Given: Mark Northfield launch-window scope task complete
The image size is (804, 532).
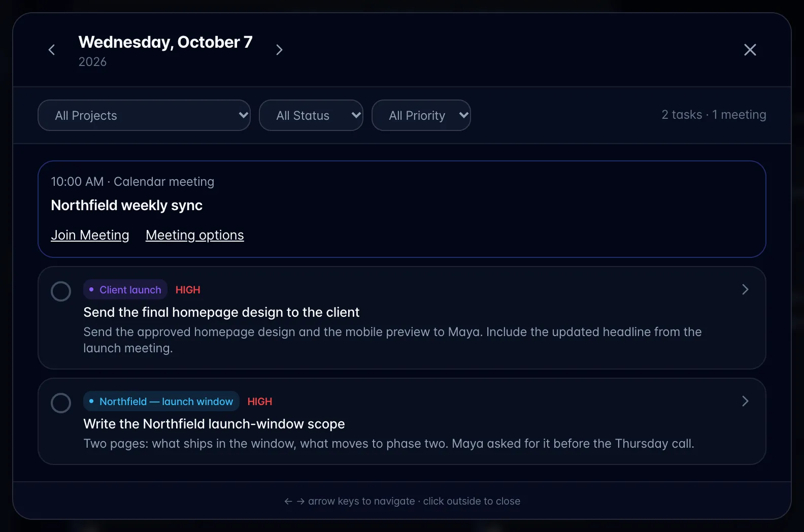Looking at the screenshot, I should point(61,403).
